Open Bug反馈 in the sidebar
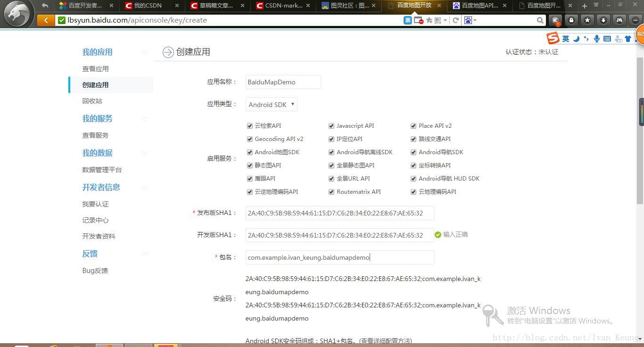This screenshot has height=347, width=644. (95, 271)
